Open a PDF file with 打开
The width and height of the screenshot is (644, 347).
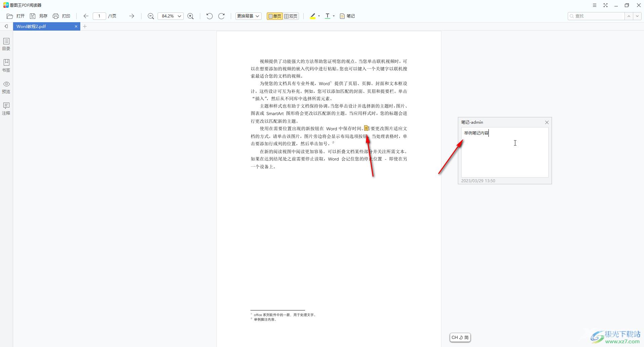(x=16, y=16)
